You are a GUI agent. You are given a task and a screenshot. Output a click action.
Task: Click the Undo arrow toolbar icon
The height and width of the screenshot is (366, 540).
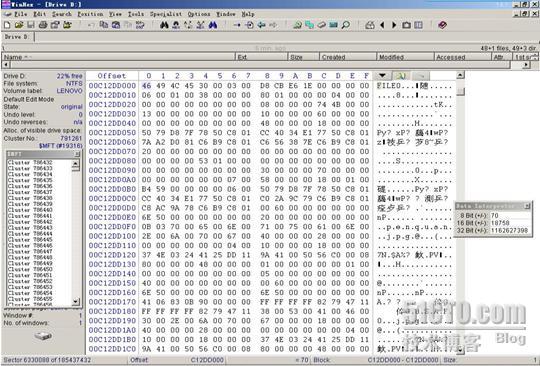[91, 25]
